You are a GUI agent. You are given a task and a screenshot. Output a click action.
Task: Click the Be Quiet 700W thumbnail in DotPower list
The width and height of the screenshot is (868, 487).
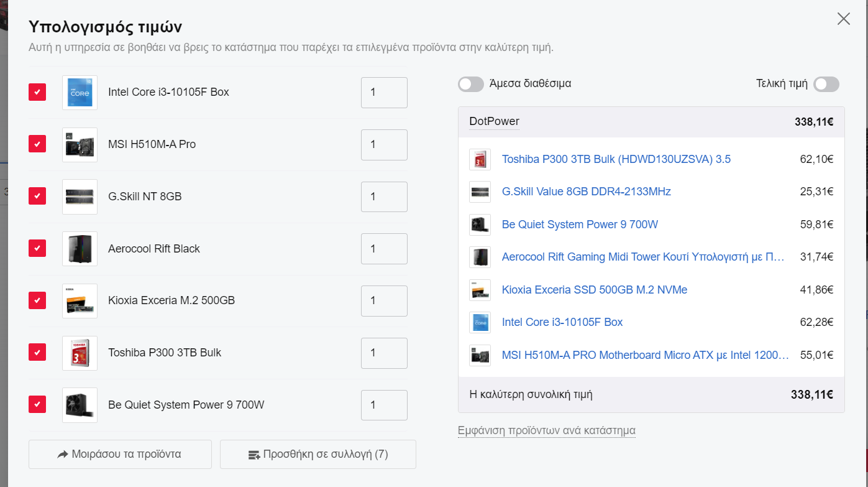480,225
